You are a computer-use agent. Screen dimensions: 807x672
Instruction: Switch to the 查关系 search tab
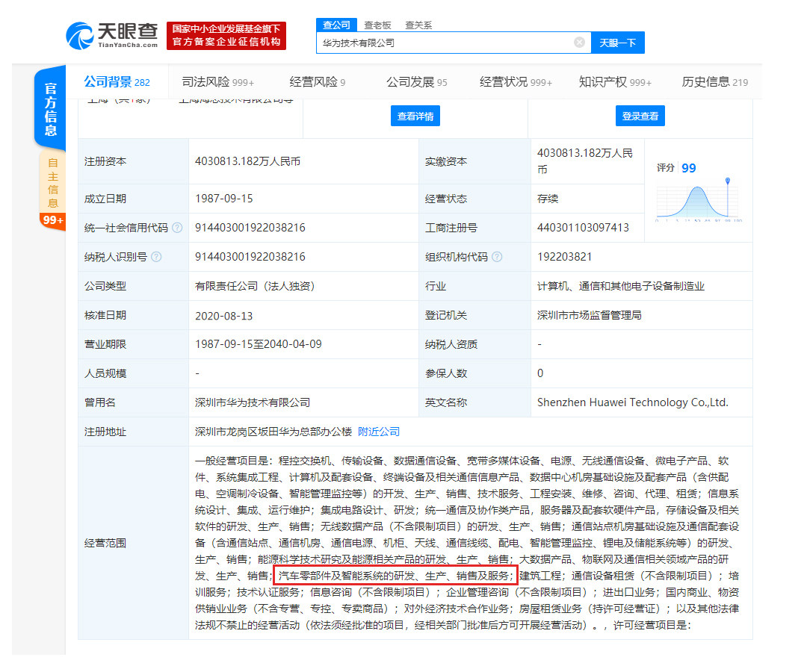tap(418, 25)
